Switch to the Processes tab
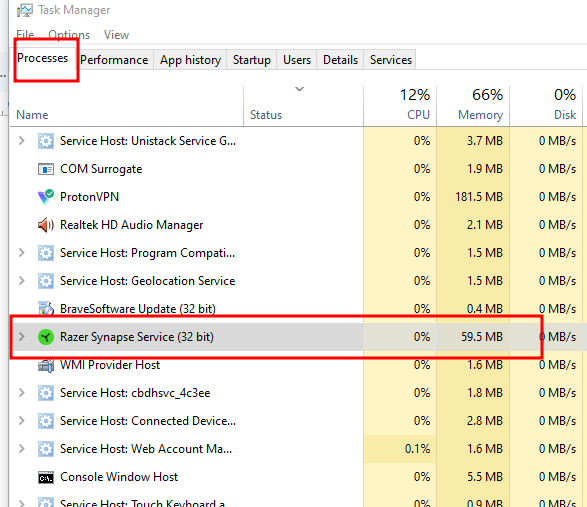The image size is (587, 507). coord(43,58)
